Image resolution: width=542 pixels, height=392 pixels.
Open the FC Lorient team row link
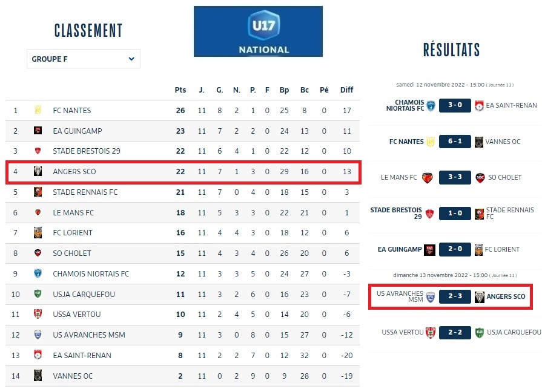coord(72,233)
